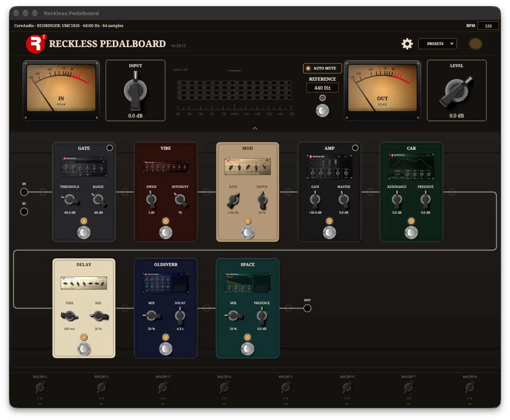Click the Reckless R logo icon
This screenshot has width=510, height=420.
coord(36,44)
